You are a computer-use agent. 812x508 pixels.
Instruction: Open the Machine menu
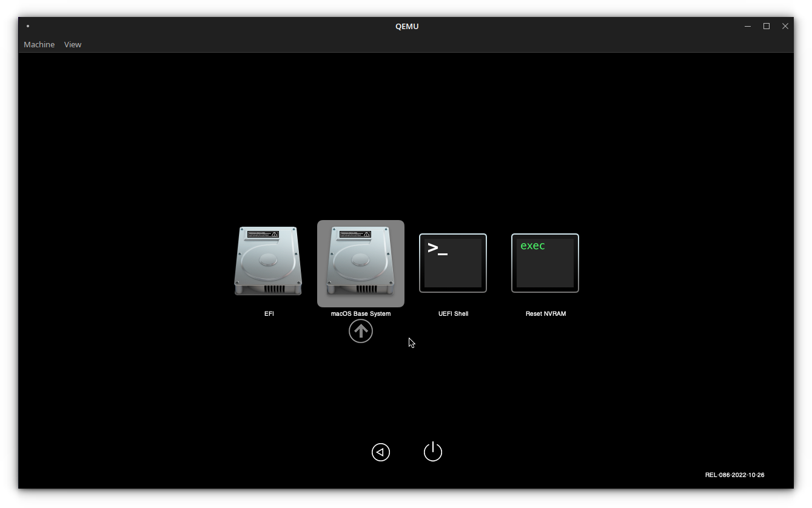pyautogui.click(x=39, y=44)
